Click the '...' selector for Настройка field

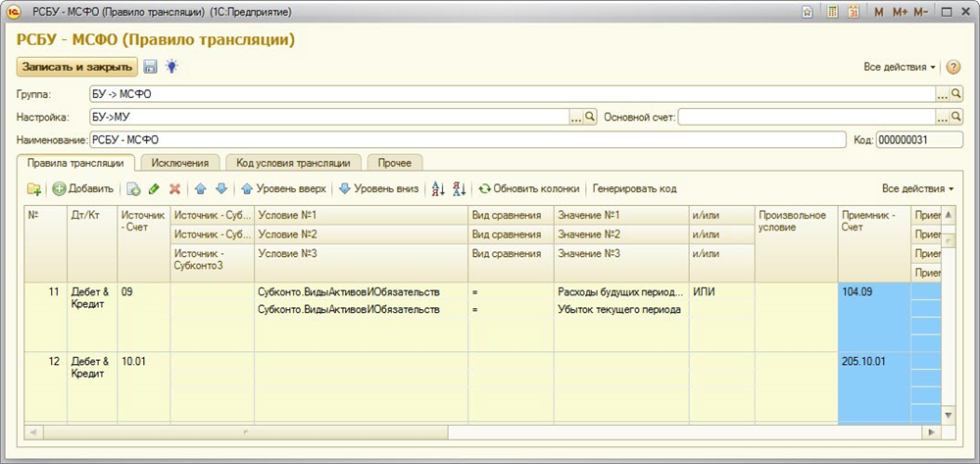576,118
